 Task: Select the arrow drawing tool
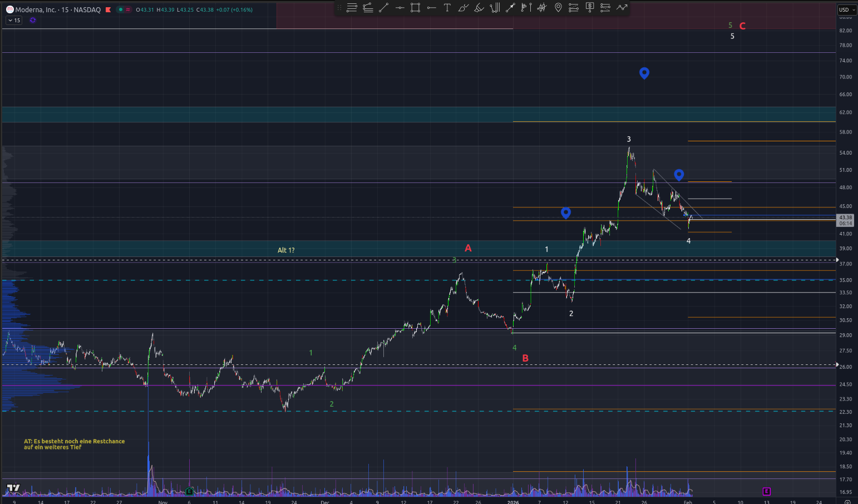(x=510, y=8)
